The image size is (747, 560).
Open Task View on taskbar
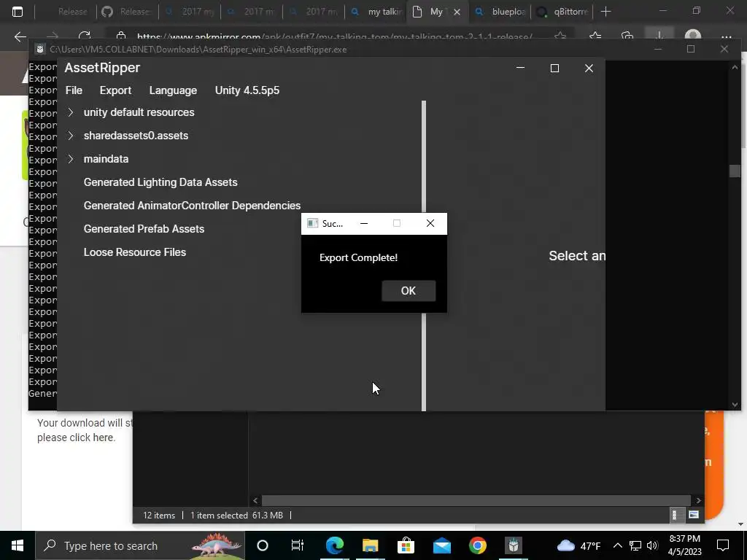coord(298,545)
